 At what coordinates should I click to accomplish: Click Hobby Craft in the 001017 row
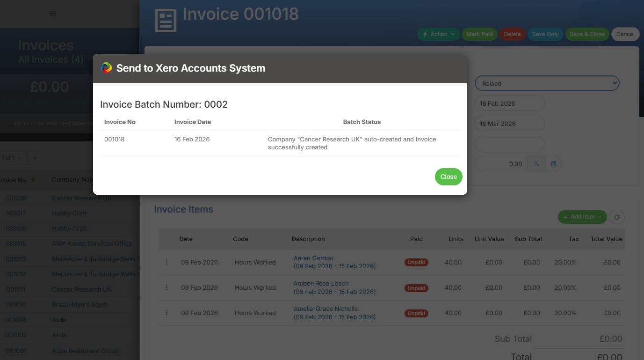pyautogui.click(x=69, y=213)
